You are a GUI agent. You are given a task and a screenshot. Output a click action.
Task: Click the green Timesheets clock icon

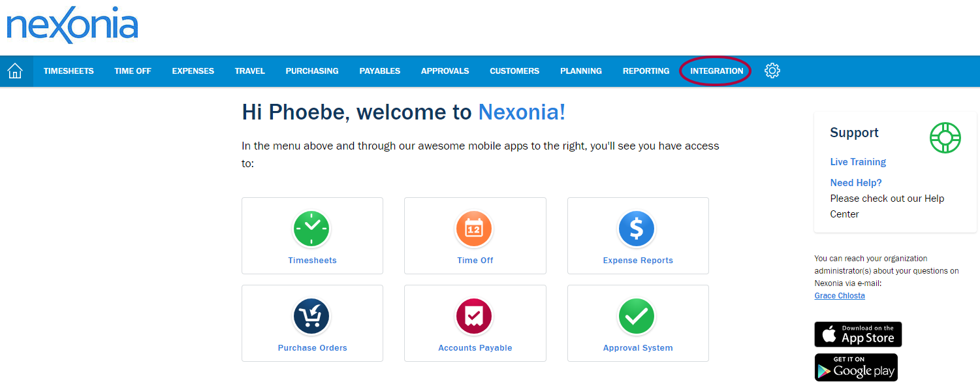pyautogui.click(x=312, y=229)
